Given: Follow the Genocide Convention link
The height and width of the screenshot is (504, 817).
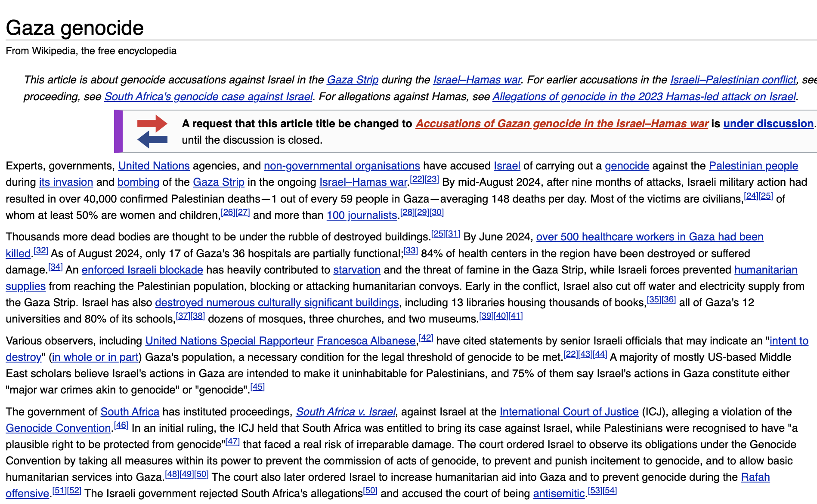Looking at the screenshot, I should [x=58, y=428].
